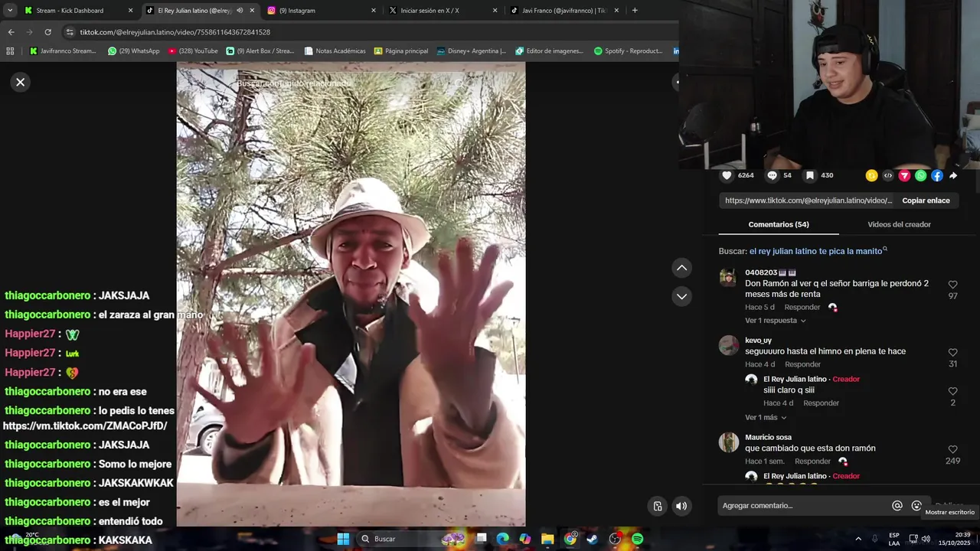Save video with the bookmark icon
Screen dimensions: 980x551
pos(809,175)
